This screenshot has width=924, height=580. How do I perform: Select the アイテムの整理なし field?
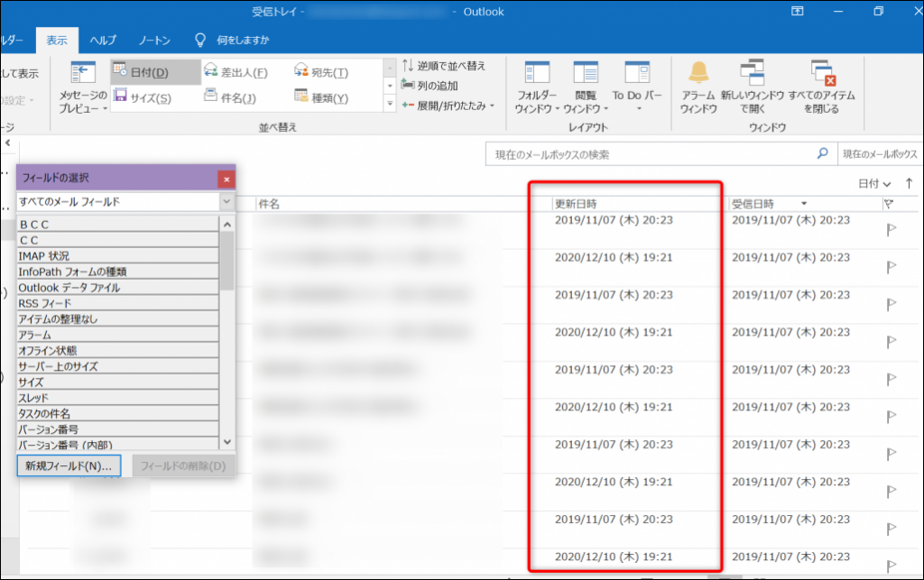118,319
